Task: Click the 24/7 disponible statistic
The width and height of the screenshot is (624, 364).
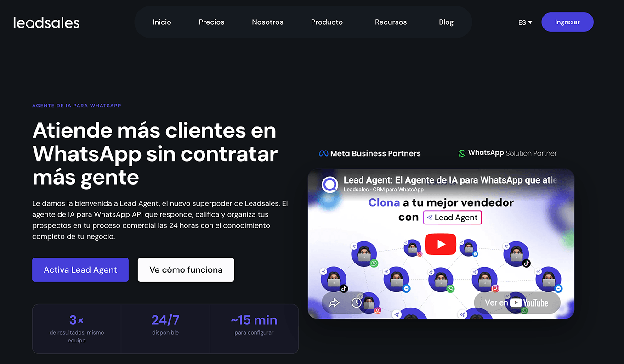Action: tap(165, 329)
